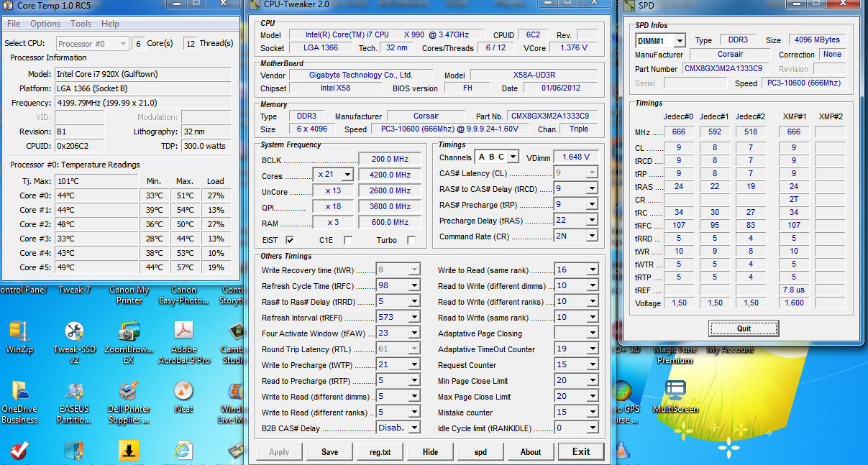Click the Internet Explorer desktop icon
The image size is (868, 465).
184,451
